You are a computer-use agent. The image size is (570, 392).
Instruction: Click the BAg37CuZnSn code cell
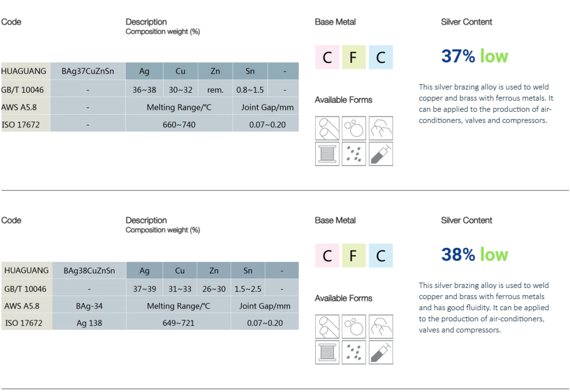88,71
